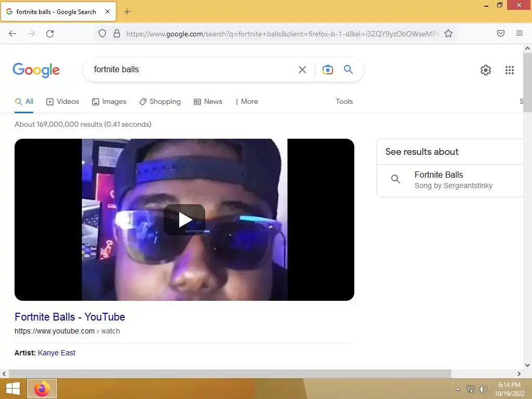Switch to the News tab
This screenshot has width=532, height=399.
208,101
